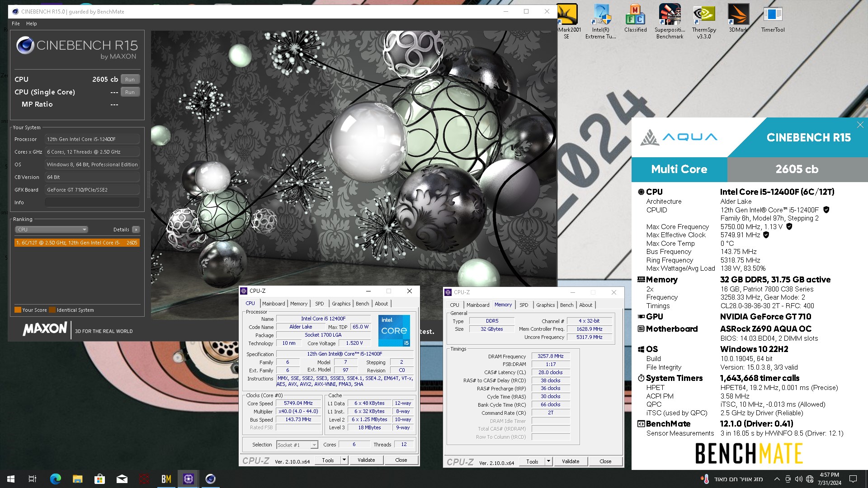Click the Info input field in Cinebench
The height and width of the screenshot is (488, 868).
[92, 202]
